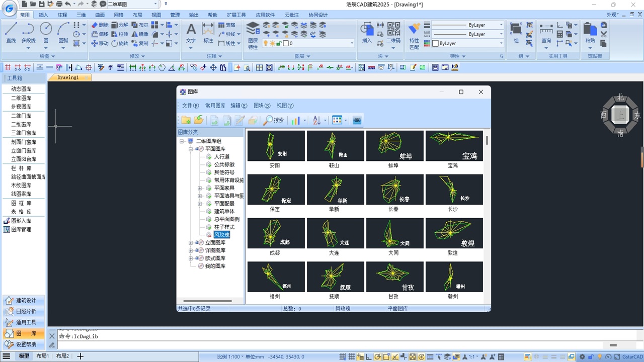
Task: Expand the 平面家具 tree node
Action: point(200,188)
